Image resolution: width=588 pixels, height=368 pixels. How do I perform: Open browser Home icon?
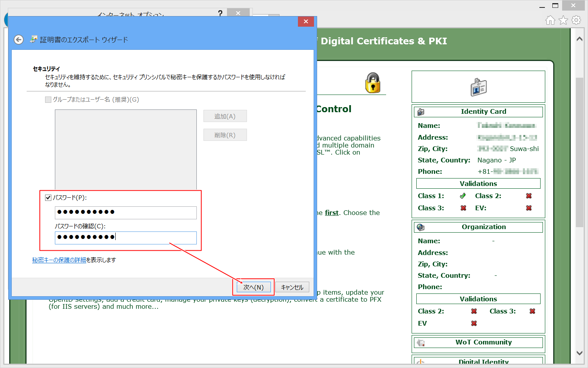click(x=550, y=20)
